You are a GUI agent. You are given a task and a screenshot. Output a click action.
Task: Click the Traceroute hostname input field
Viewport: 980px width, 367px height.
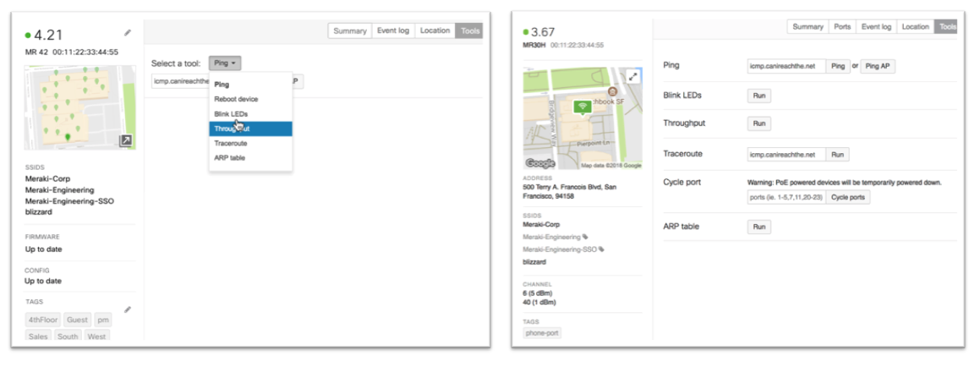point(786,155)
